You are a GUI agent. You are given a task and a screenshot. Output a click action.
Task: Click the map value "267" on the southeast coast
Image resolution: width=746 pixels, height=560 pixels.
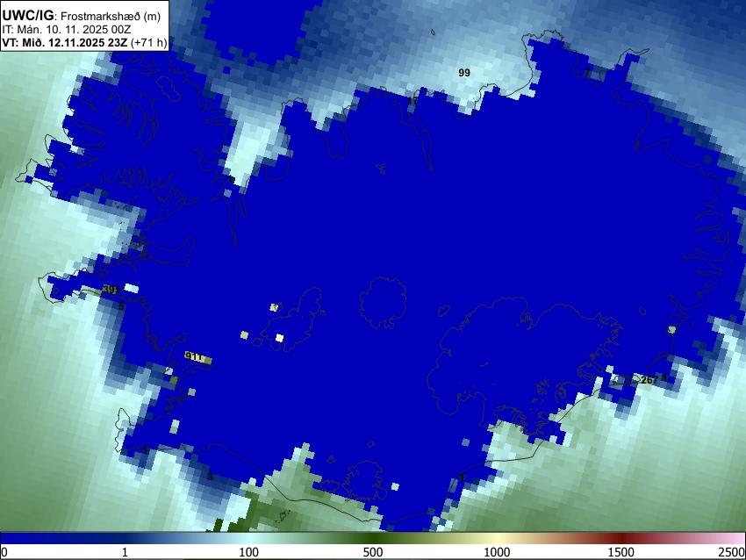[649, 380]
